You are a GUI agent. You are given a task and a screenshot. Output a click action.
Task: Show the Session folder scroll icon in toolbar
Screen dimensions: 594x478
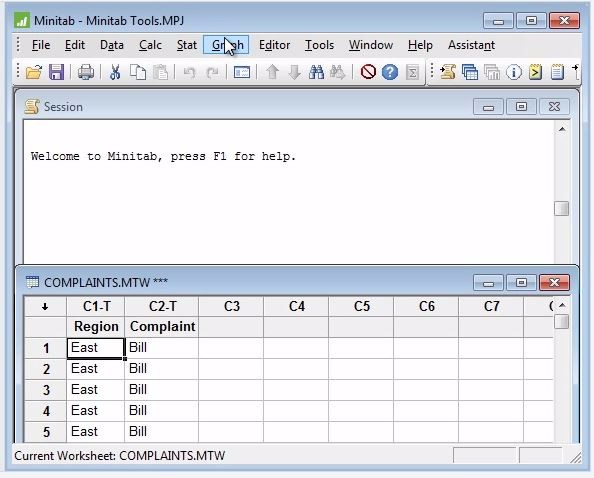(x=448, y=72)
